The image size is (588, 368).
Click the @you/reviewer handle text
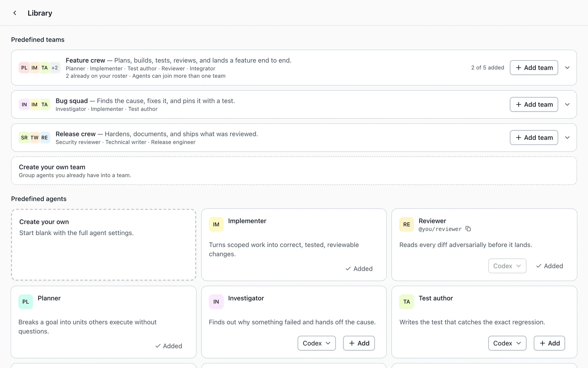click(440, 229)
